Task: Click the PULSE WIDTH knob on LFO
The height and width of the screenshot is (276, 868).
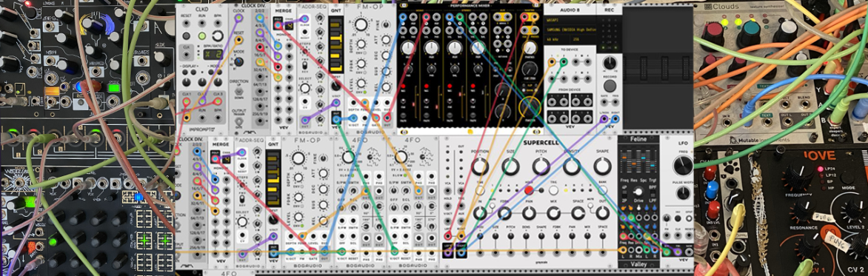Action: point(683,193)
